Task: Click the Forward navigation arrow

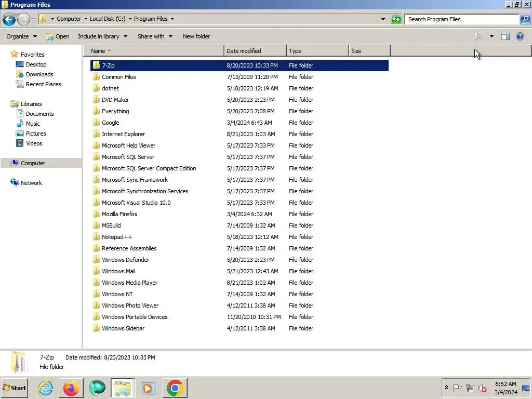Action: point(23,19)
